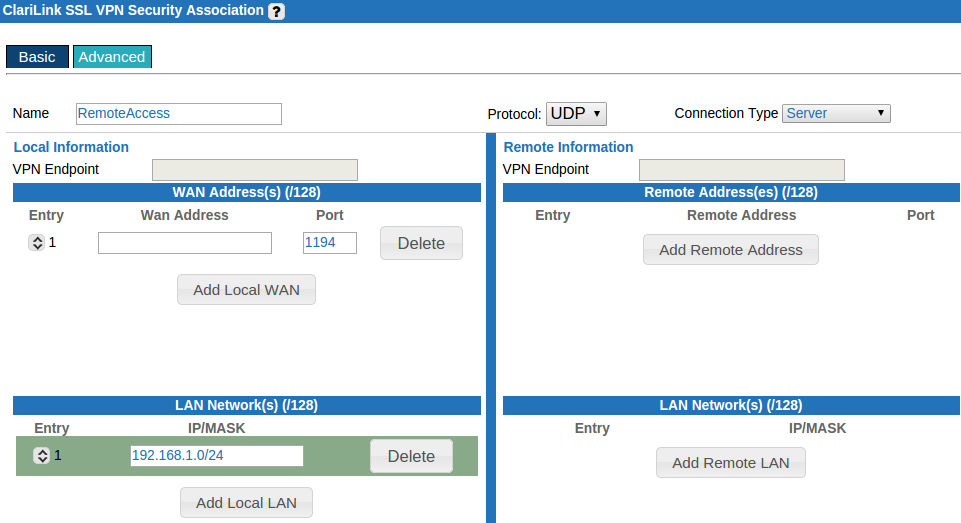Edit the port field 1194
Image resolution: width=961 pixels, height=523 pixels.
330,243
